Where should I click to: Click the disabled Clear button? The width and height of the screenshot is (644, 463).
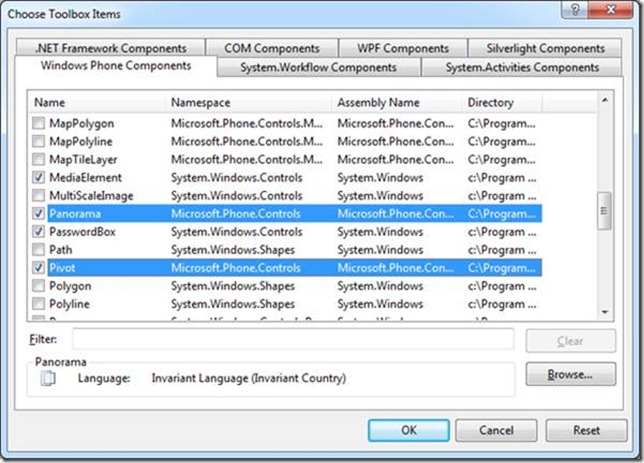(x=570, y=341)
